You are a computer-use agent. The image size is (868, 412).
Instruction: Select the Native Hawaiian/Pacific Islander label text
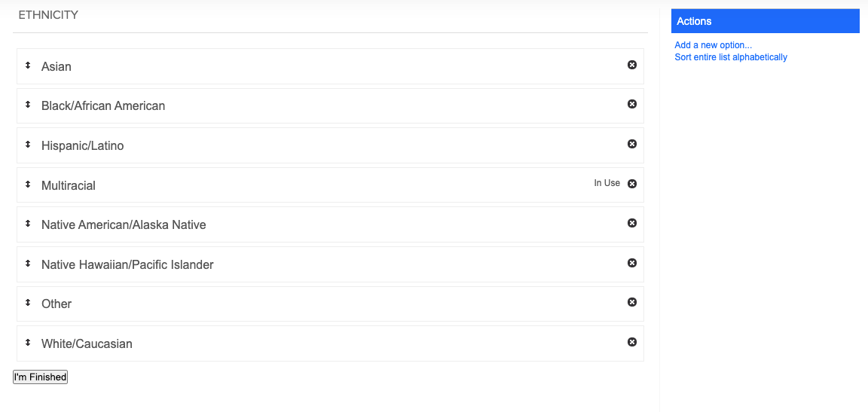click(127, 265)
